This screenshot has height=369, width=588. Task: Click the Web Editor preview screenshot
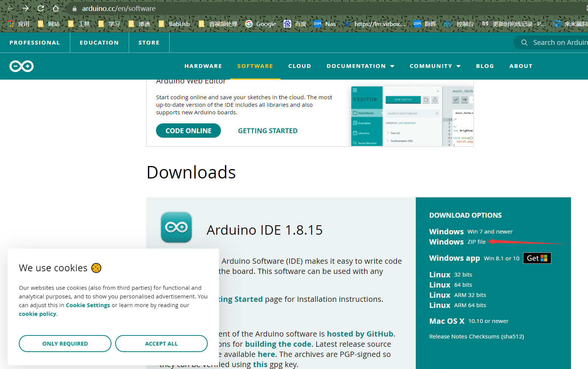click(412, 116)
